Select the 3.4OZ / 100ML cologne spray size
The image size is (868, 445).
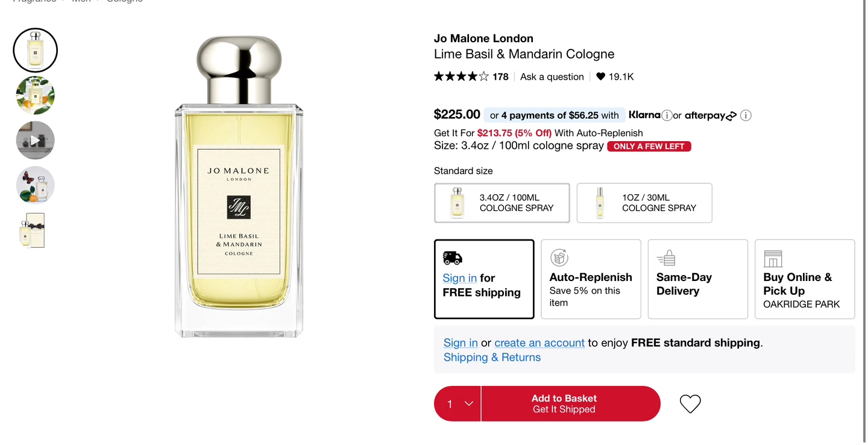[x=502, y=203]
